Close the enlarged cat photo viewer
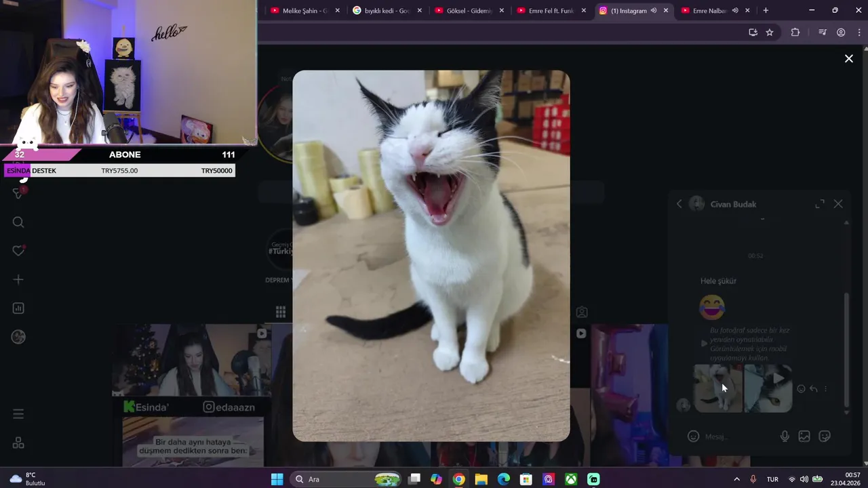 tap(848, 58)
